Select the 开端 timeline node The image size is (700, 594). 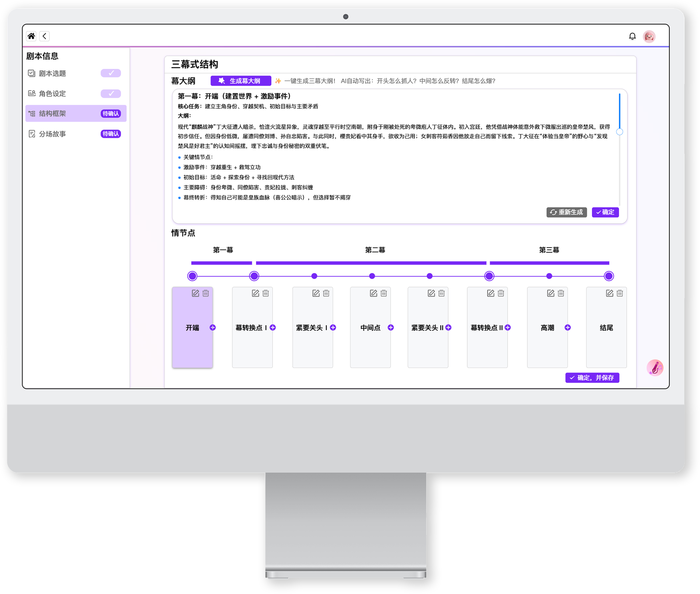coord(193,276)
